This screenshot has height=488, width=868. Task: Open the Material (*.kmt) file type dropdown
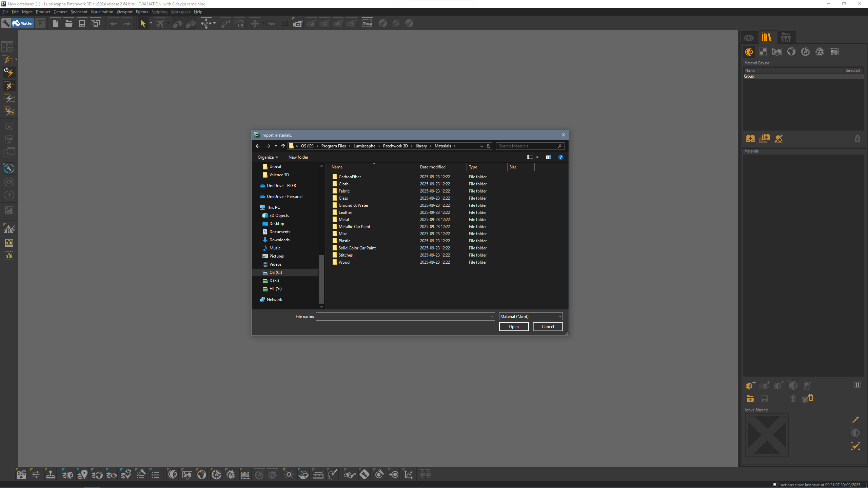(531, 317)
